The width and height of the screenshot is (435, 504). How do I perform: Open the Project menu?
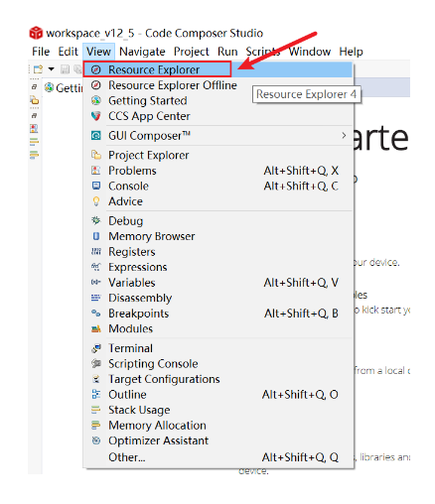pyautogui.click(x=192, y=52)
